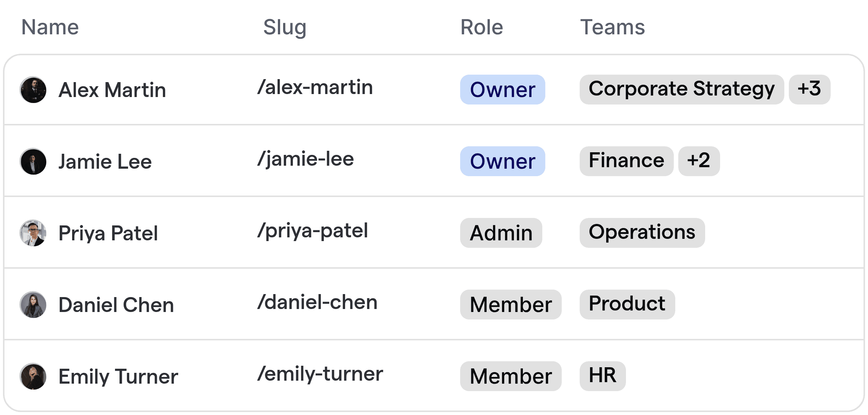The image size is (868, 415).
Task: Expand Jamie Lee's +2 additional teams
Action: pos(698,161)
